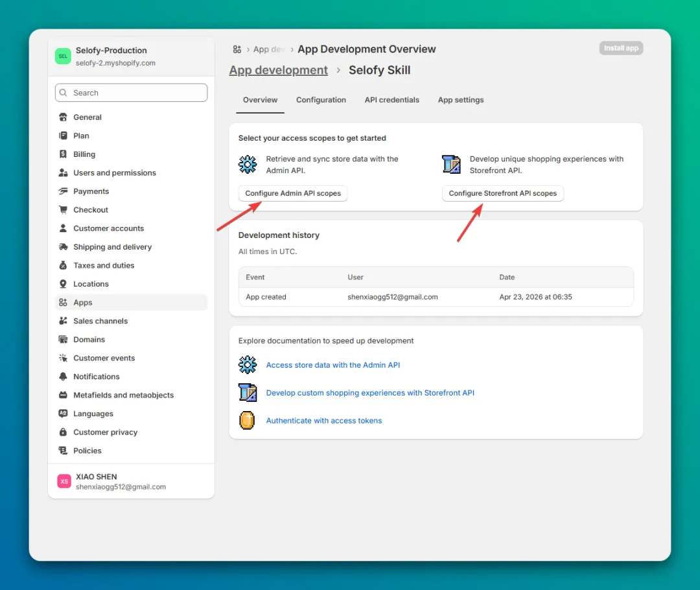Click the Event column header
The height and width of the screenshot is (590, 700).
point(255,277)
